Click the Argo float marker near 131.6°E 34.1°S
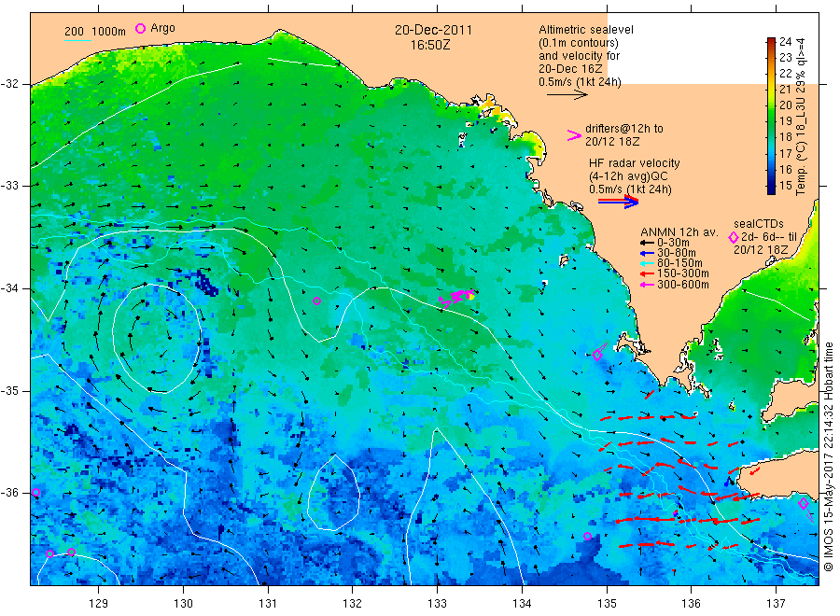The width and height of the screenshot is (840, 616). tap(316, 301)
